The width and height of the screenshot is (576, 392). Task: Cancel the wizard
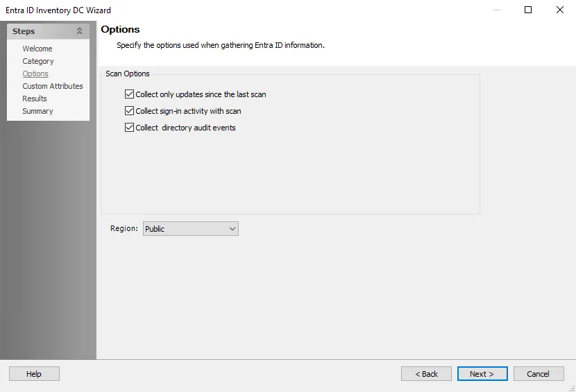pos(539,374)
